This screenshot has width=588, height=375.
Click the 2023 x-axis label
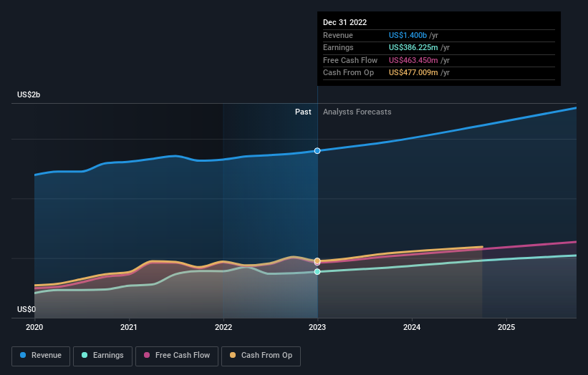tap(317, 327)
